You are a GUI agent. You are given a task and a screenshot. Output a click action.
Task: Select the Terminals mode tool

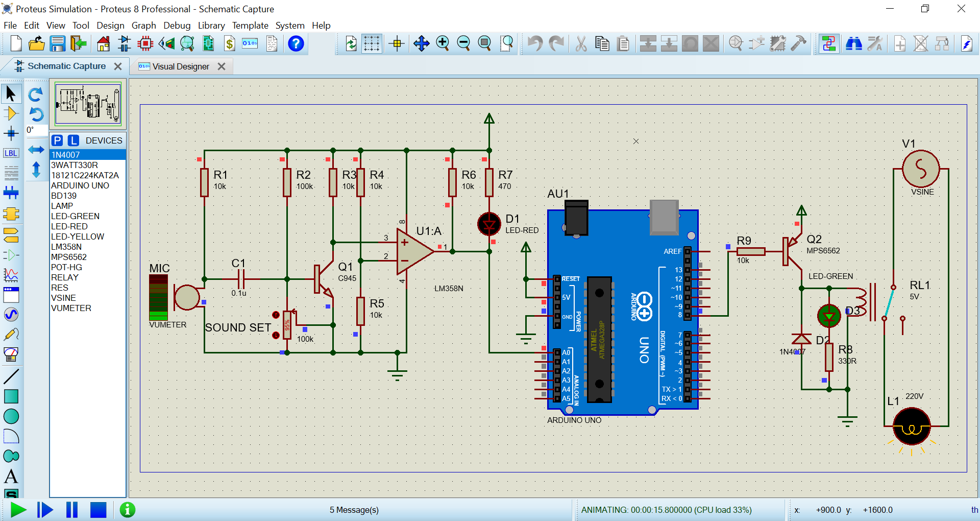(11, 235)
